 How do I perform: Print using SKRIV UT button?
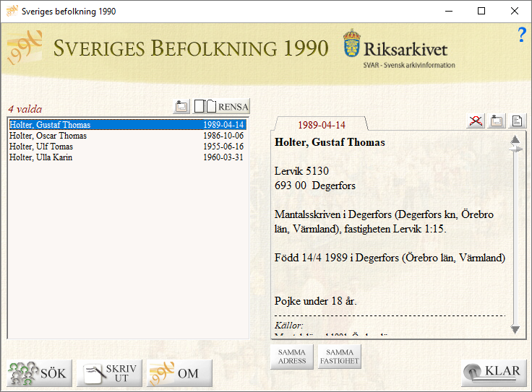coord(109,373)
